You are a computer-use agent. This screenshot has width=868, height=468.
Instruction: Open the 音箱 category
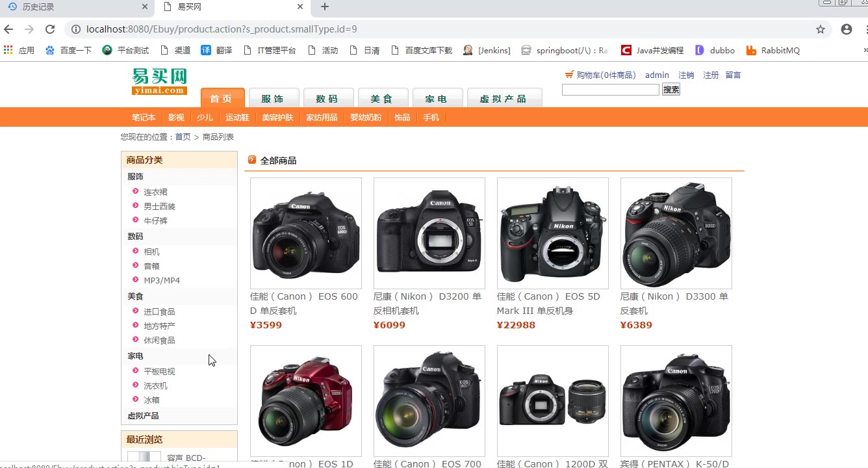[151, 266]
